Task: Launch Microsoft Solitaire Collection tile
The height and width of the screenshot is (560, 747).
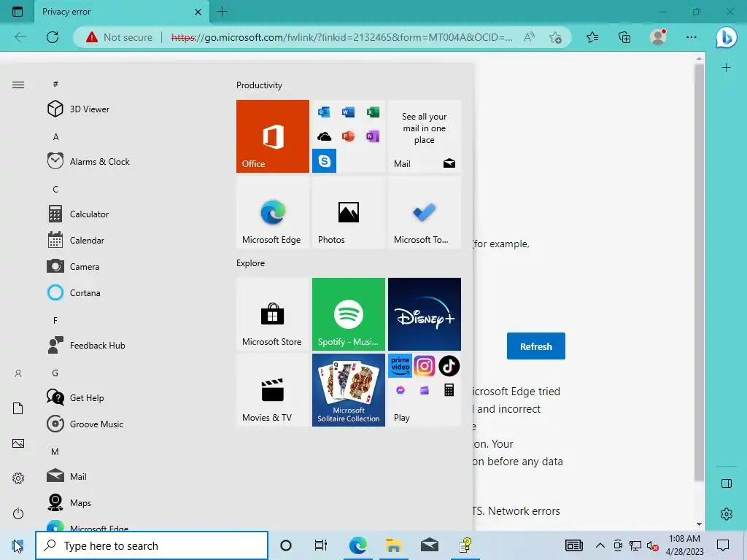Action: click(x=348, y=390)
